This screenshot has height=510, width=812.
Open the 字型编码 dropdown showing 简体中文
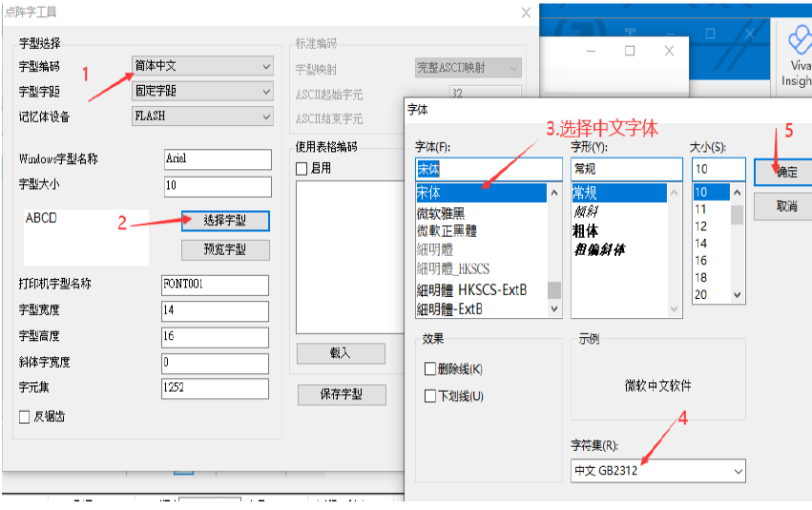point(202,67)
